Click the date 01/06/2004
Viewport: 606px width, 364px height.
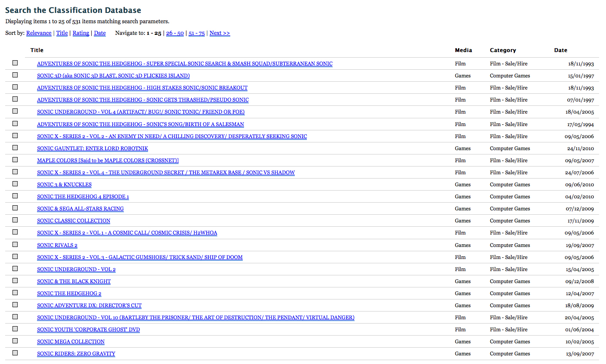579,330
